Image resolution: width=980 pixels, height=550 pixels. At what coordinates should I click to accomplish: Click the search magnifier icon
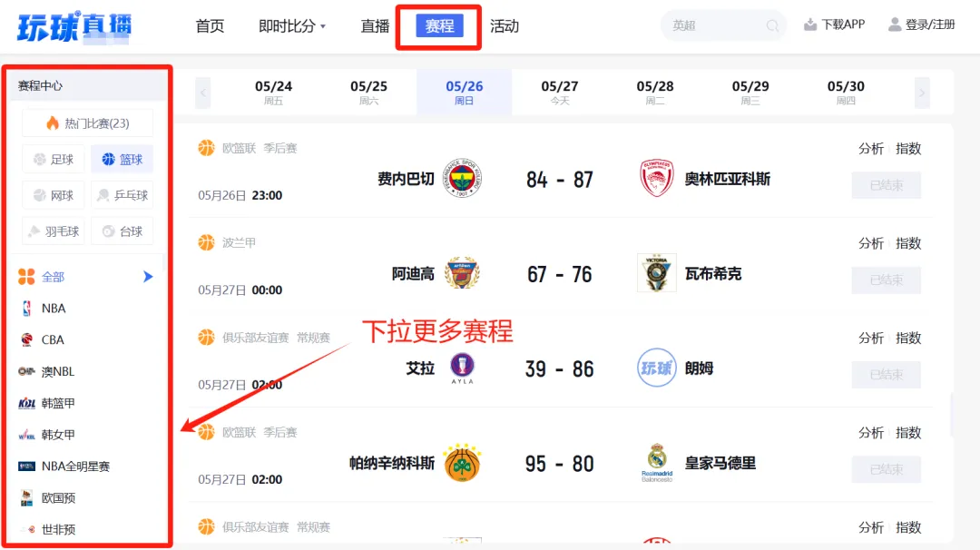click(772, 25)
